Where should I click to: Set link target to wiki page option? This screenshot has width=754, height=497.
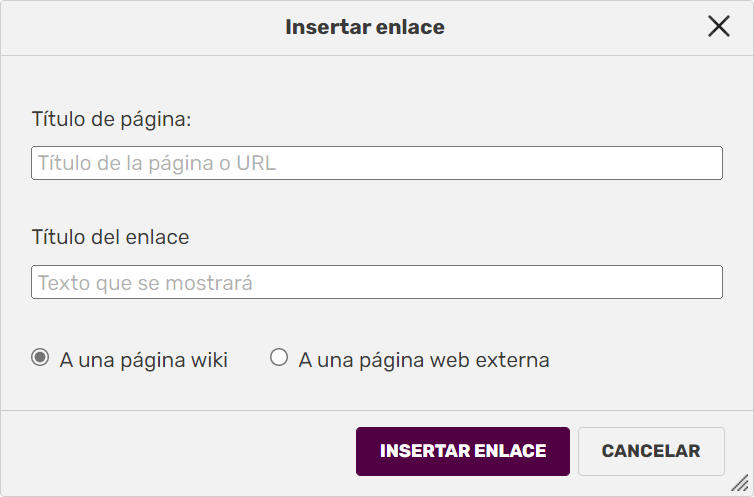pos(40,358)
